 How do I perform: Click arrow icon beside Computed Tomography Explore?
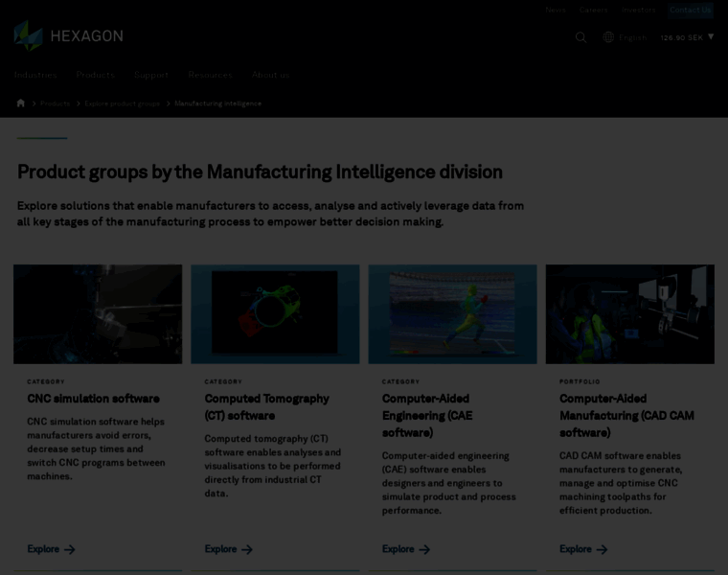coord(247,550)
